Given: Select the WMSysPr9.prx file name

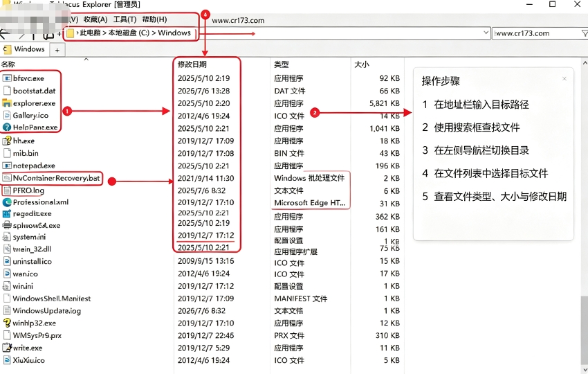Looking at the screenshot, I should (x=37, y=335).
